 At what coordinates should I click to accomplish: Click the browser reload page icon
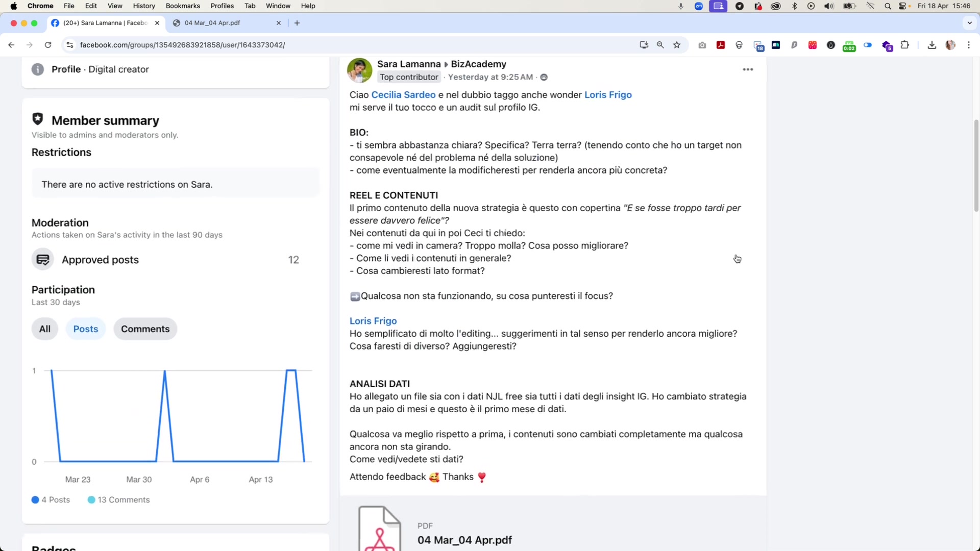[x=48, y=45]
